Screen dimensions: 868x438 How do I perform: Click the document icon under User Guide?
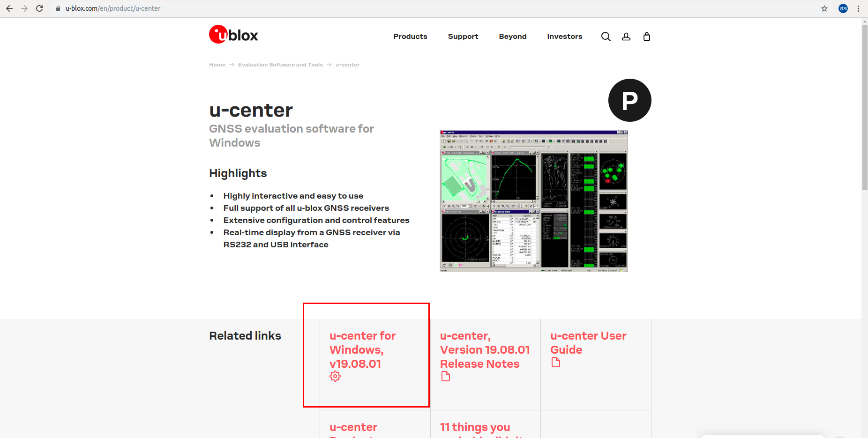coord(556,362)
